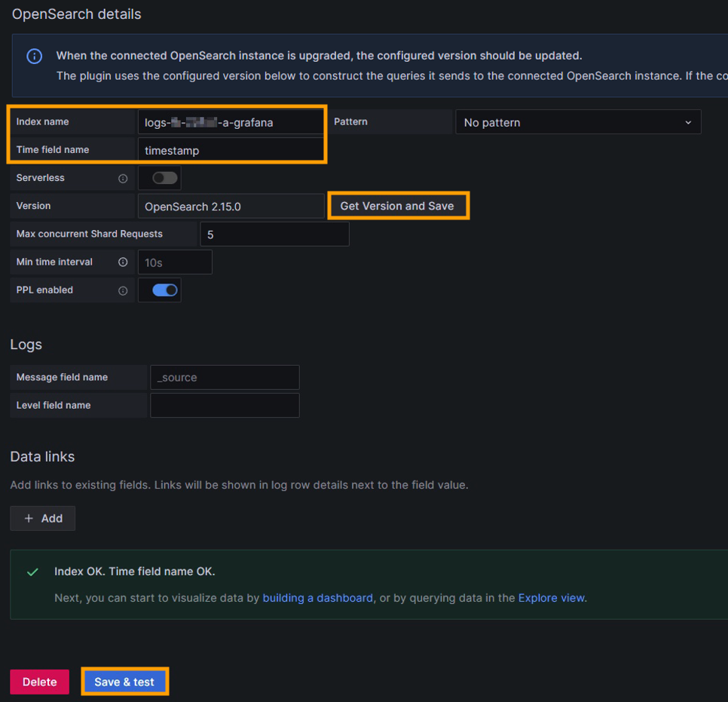Open the Version dropdown OpenSearch 2.15.0

(231, 207)
